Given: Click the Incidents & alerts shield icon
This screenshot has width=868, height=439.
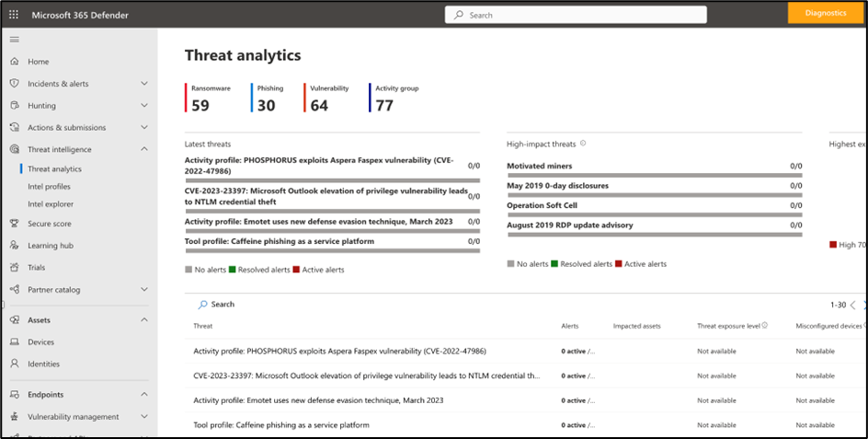Looking at the screenshot, I should (15, 83).
